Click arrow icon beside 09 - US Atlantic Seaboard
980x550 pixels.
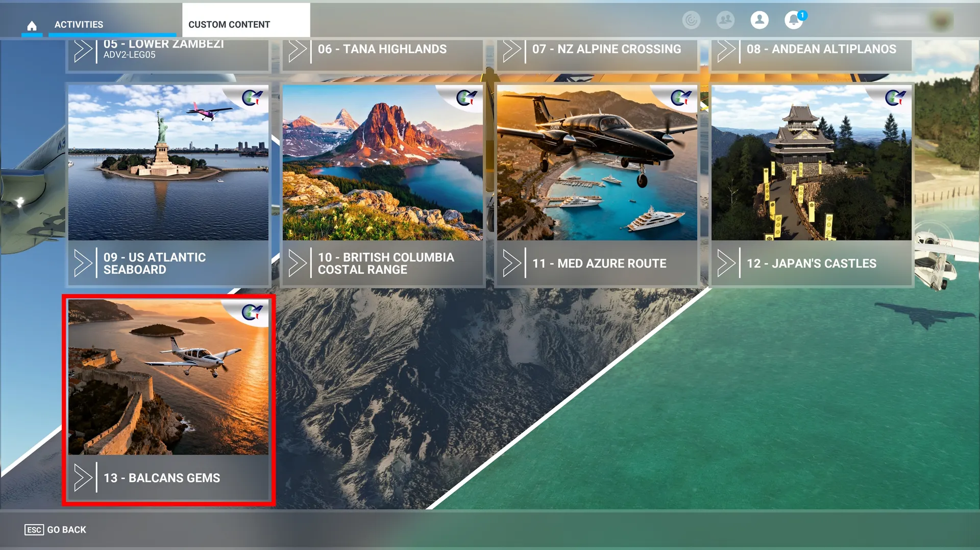[83, 264]
